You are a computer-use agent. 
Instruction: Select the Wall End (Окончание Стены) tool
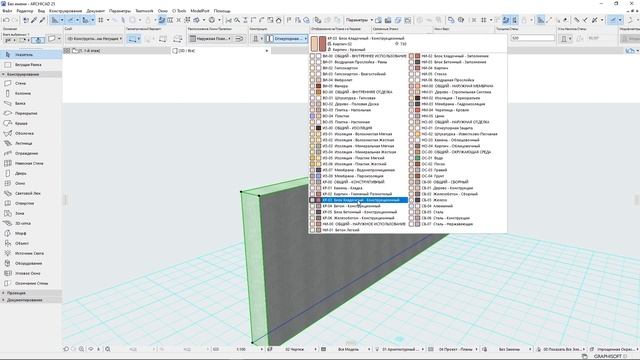coord(31,283)
